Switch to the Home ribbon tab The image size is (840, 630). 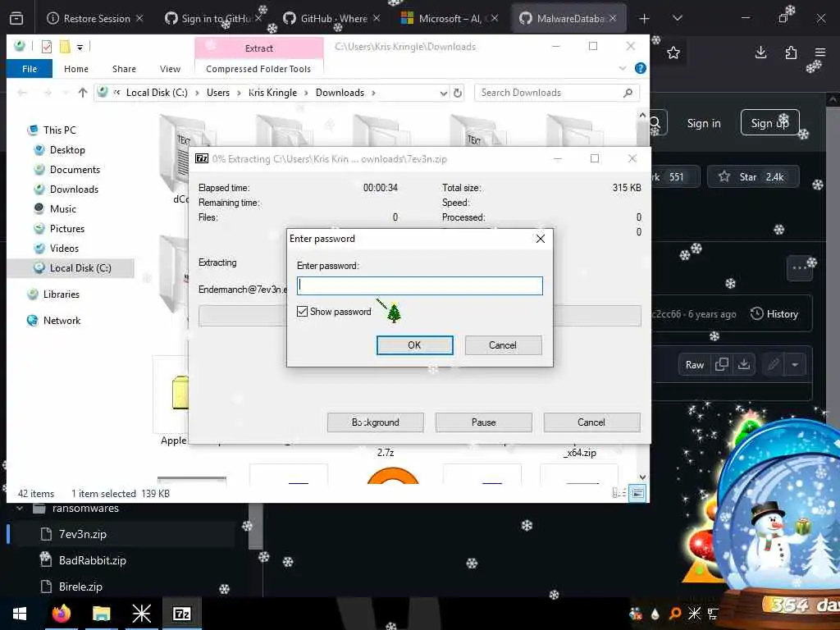point(76,69)
